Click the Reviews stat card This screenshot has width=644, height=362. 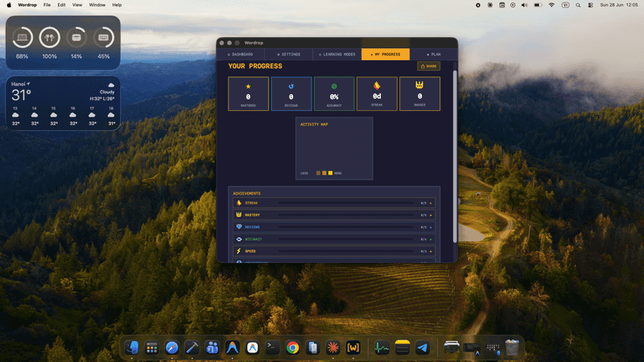click(x=291, y=93)
